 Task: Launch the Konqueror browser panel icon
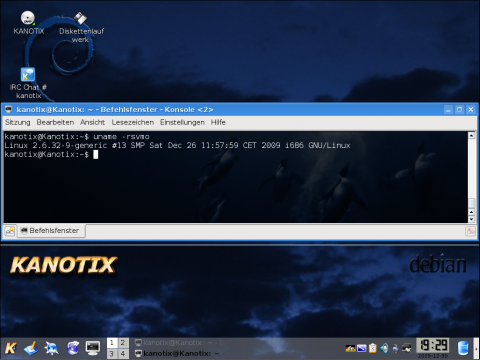tap(52, 348)
